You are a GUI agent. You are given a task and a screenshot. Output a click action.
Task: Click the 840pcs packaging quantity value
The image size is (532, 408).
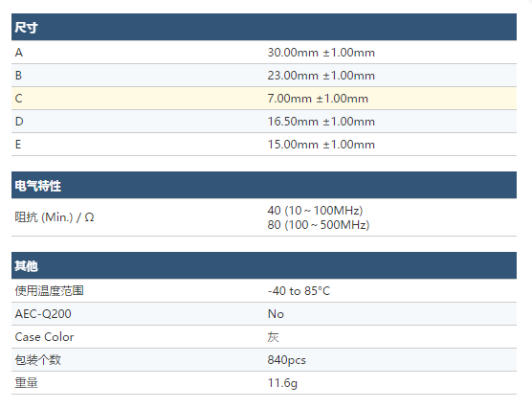click(x=287, y=360)
